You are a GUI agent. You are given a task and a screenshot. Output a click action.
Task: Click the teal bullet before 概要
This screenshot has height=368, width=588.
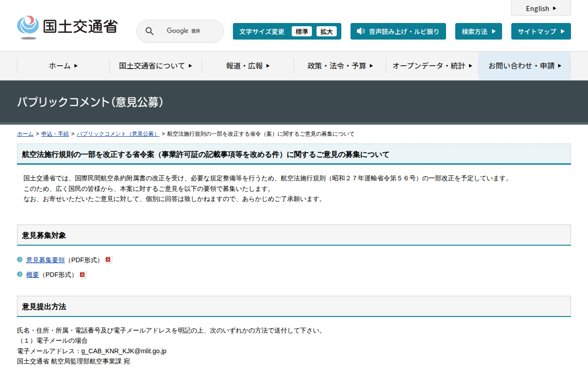(x=20, y=274)
